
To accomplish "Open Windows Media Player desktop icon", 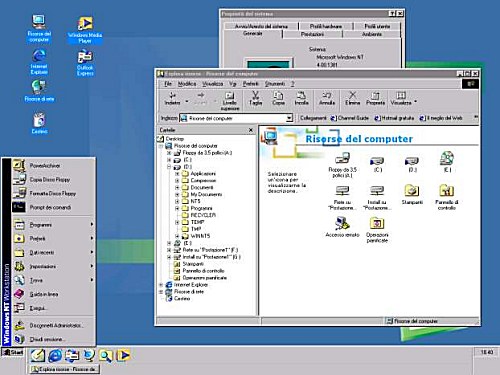I will (x=85, y=30).
